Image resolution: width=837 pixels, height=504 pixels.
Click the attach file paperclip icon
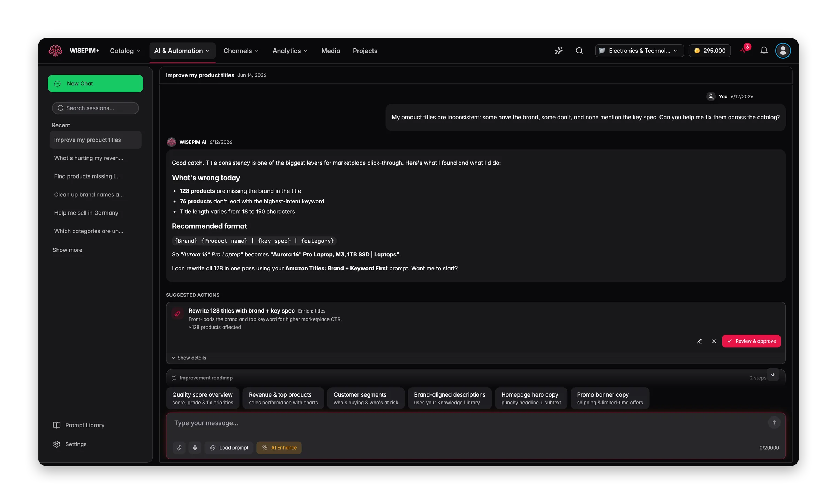tap(179, 447)
